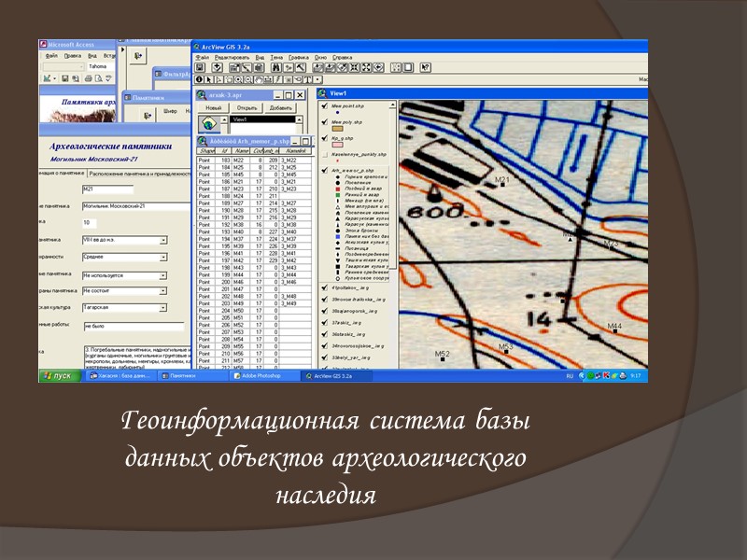Image resolution: width=747 pixels, height=560 pixels.
Task: Click the context Help arrow-question icon
Action: [426, 67]
